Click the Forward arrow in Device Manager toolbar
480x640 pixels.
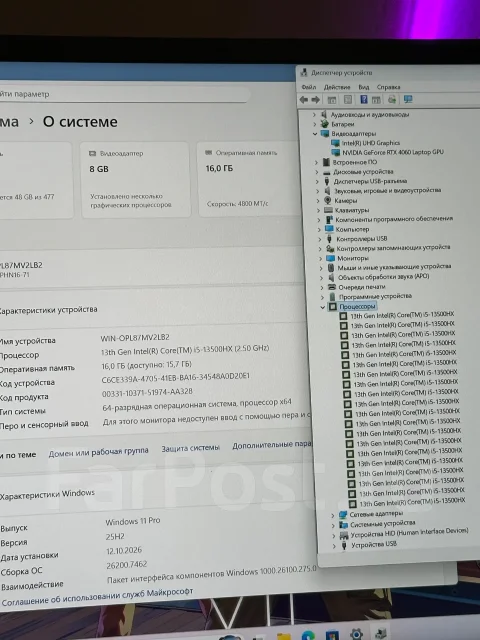(316, 99)
